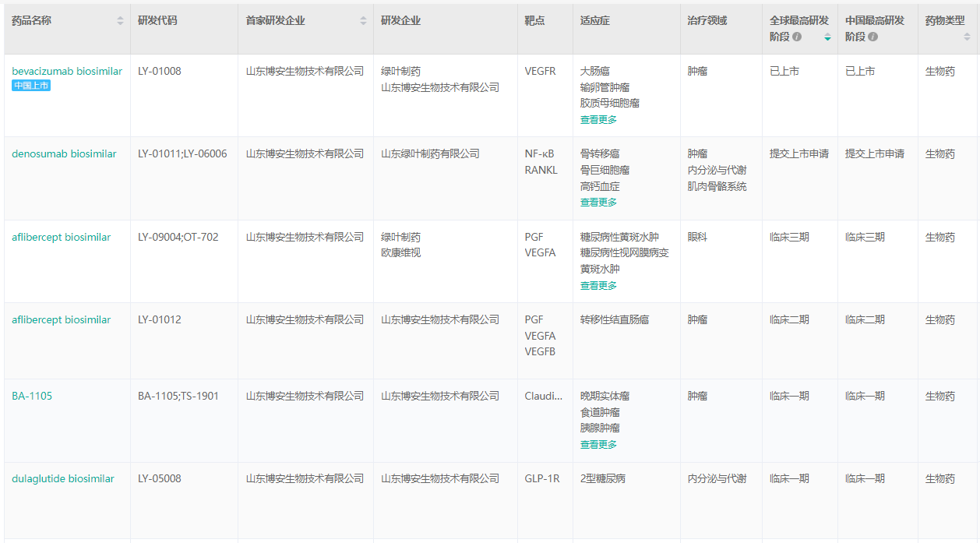Click 临床二期 under China highest phase

pyautogui.click(x=865, y=319)
